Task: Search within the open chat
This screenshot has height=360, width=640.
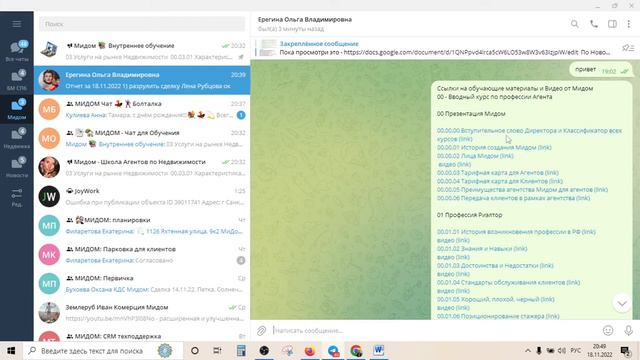Action: tap(575, 24)
